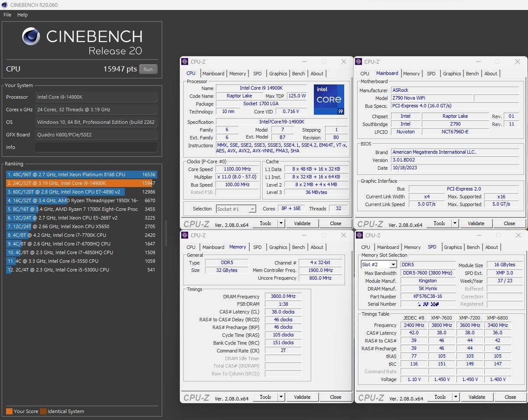This screenshot has height=420, width=528.
Task: Open Tools dropdown arrow in Memory window
Action: coord(281,397)
